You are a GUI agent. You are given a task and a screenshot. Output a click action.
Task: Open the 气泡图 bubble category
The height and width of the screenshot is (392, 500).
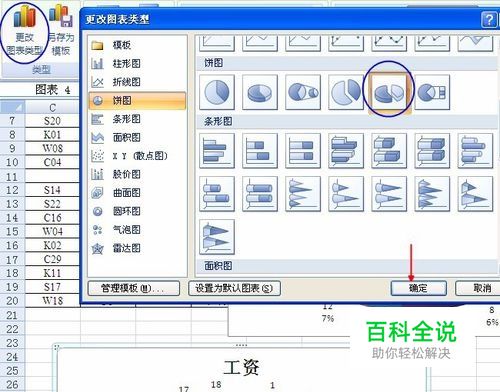pos(137,230)
